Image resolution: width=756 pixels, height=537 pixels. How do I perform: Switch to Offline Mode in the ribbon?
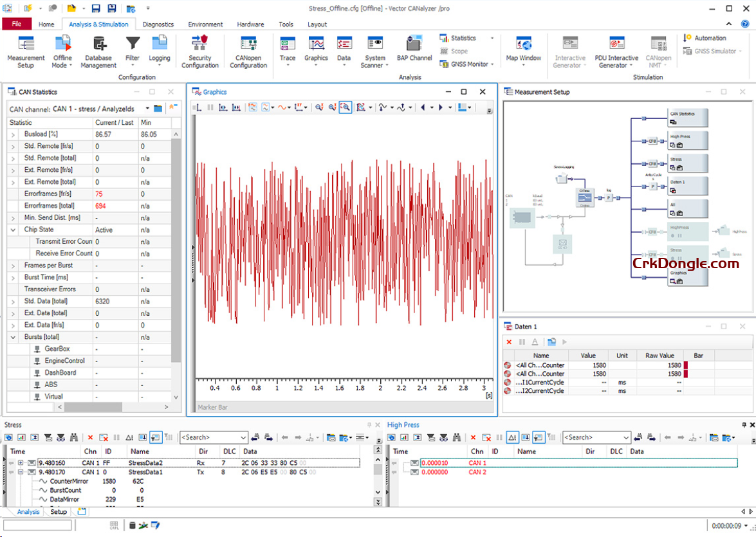pos(62,53)
